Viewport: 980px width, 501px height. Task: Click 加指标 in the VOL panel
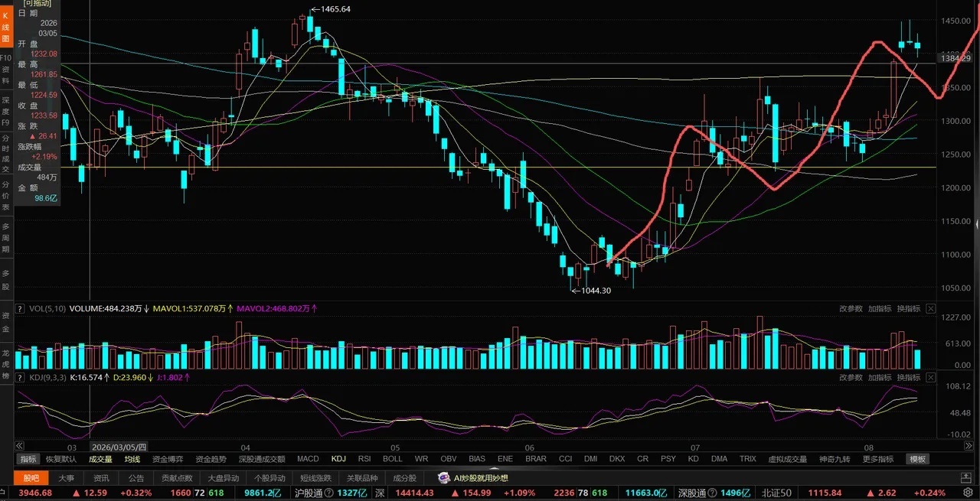pyautogui.click(x=880, y=309)
